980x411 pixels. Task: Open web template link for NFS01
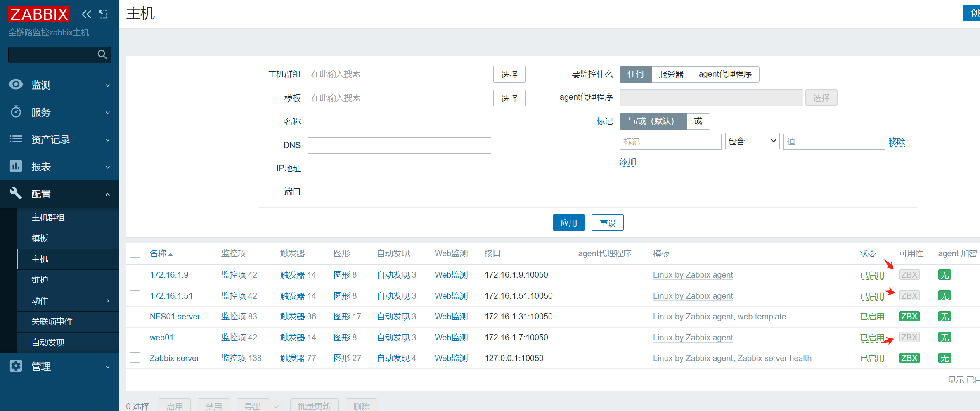click(x=762, y=317)
